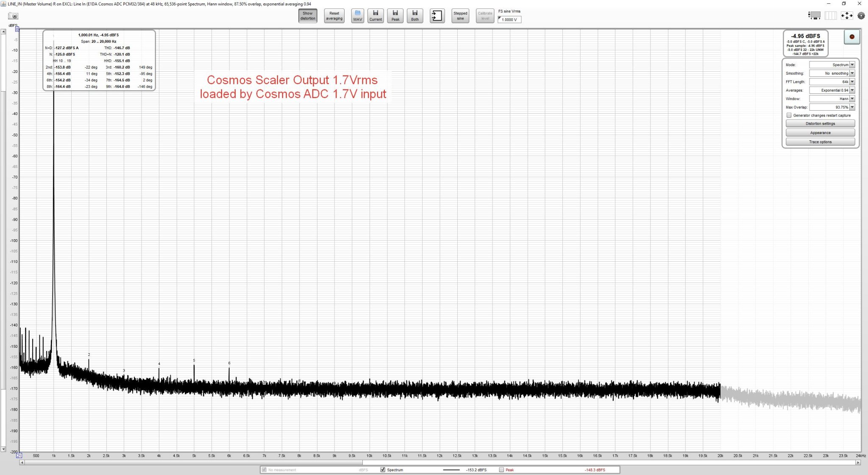Click the 2nd harmonic -153.8 dB value
The image size is (868, 475).
coord(63,67)
